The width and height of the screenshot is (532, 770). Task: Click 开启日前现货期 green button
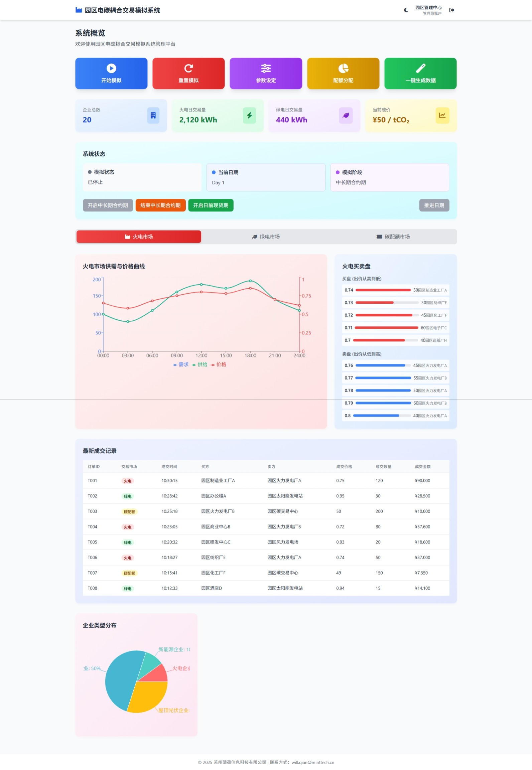point(211,205)
